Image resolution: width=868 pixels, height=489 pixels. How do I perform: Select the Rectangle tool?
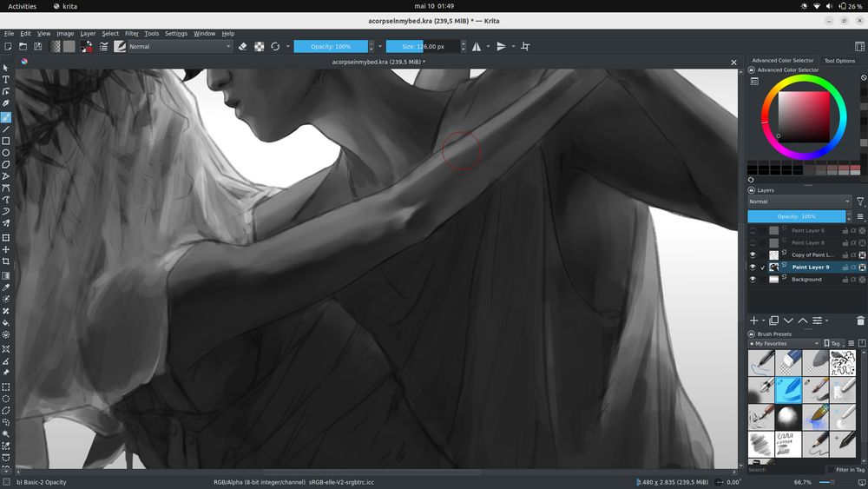tap(6, 142)
